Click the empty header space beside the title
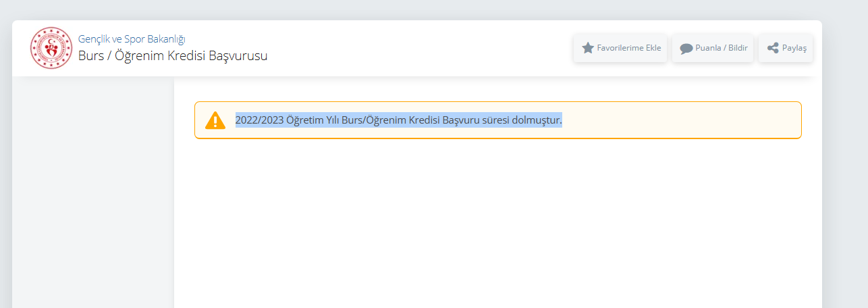Screen dimensions: 868x308 coord(418,48)
